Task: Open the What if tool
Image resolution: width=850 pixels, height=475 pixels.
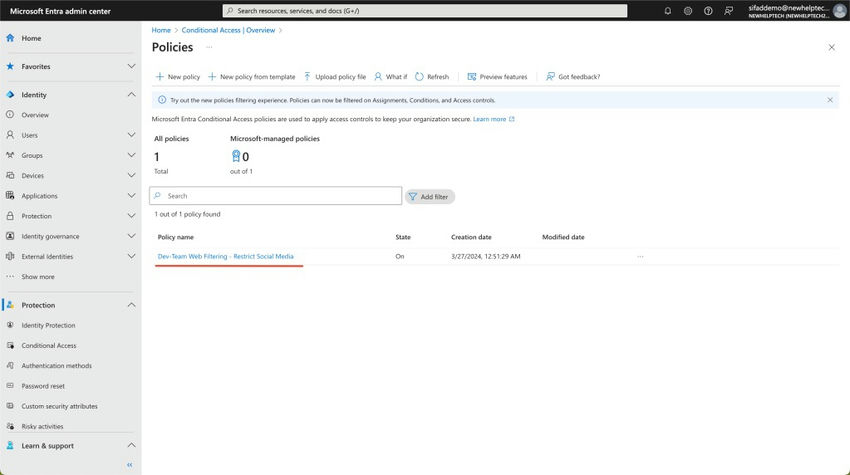Action: pyautogui.click(x=390, y=77)
